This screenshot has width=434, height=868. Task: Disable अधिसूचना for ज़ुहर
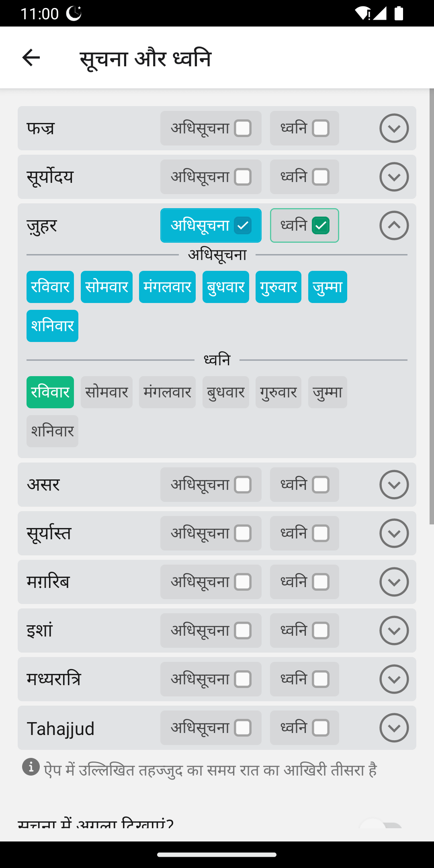(x=243, y=225)
